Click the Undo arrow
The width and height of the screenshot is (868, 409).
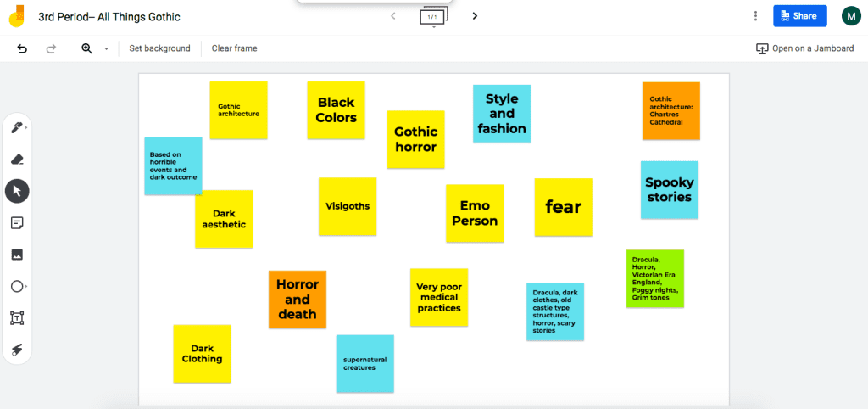click(x=22, y=48)
